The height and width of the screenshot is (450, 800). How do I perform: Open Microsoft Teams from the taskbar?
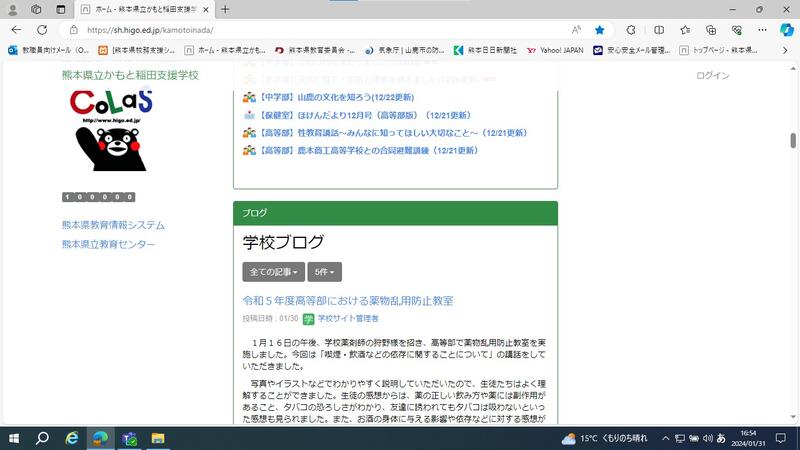129,438
